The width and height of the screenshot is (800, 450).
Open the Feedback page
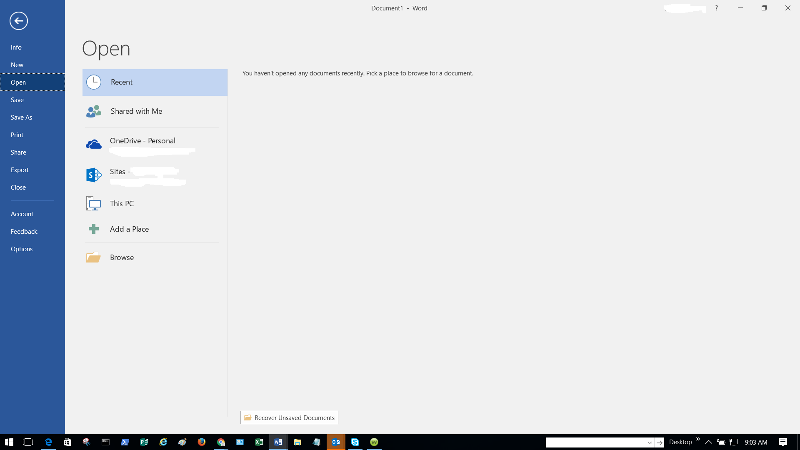(x=24, y=232)
